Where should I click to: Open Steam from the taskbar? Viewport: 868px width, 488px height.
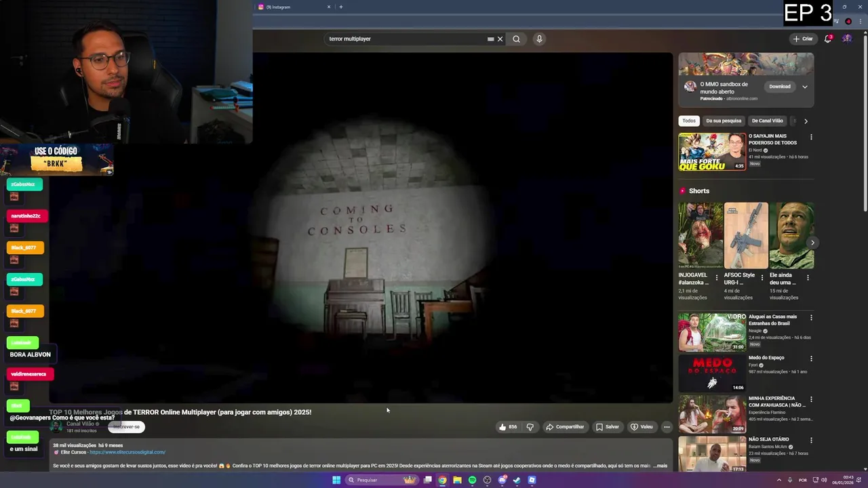[x=517, y=480]
